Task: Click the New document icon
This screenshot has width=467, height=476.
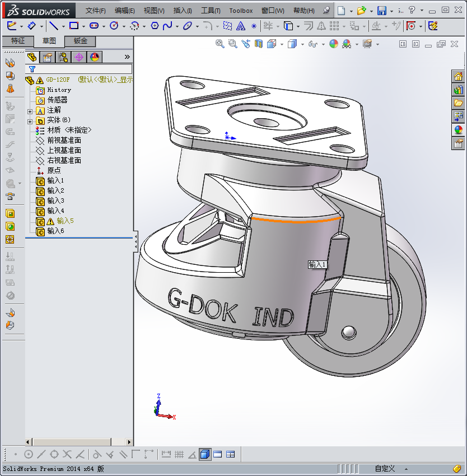Action: (342, 11)
